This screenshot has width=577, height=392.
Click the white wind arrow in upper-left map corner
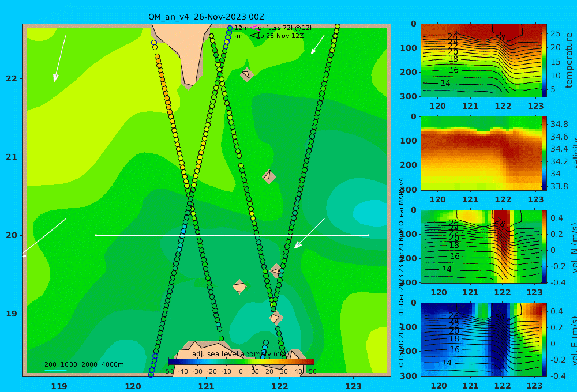[x=60, y=58]
